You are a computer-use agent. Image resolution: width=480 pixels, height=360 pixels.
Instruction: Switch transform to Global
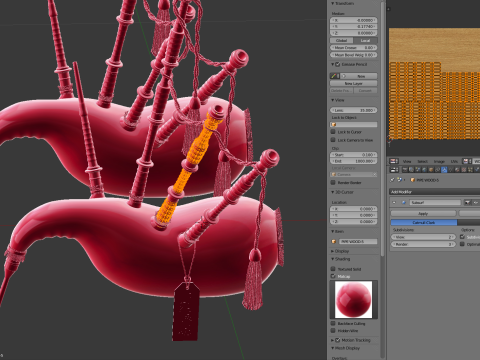tap(341, 40)
